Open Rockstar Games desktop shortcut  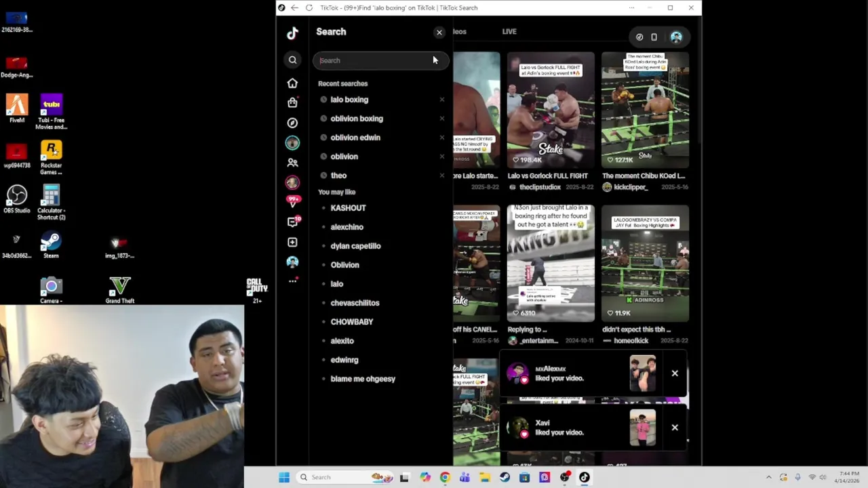(51, 157)
